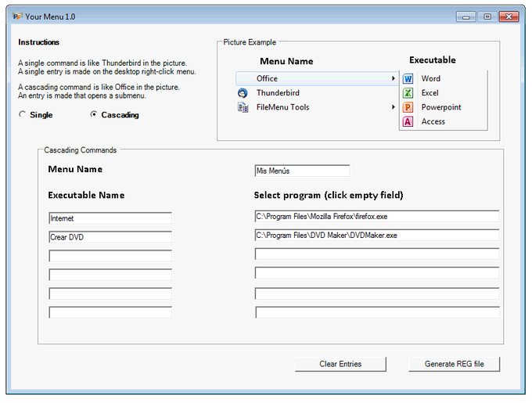Click the Clear Entries button
The image size is (532, 403).
click(340, 364)
